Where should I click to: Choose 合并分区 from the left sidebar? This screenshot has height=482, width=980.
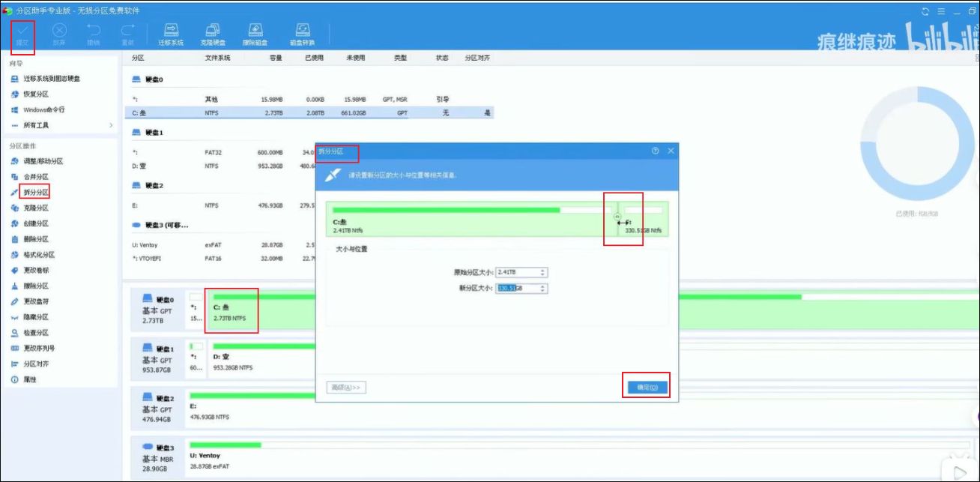(x=35, y=177)
